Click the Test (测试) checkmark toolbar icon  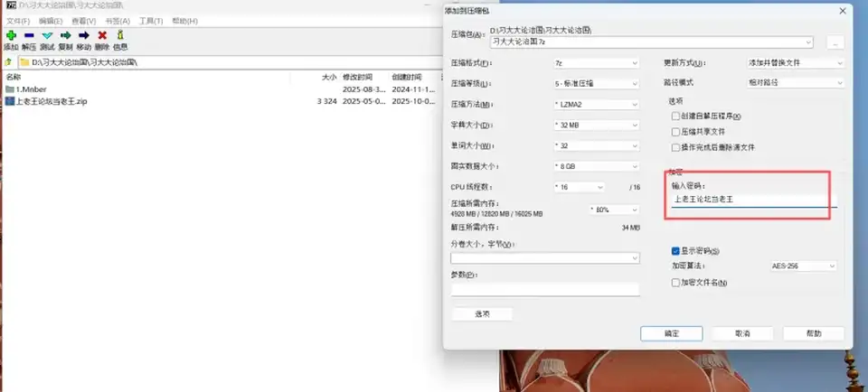[x=47, y=36]
